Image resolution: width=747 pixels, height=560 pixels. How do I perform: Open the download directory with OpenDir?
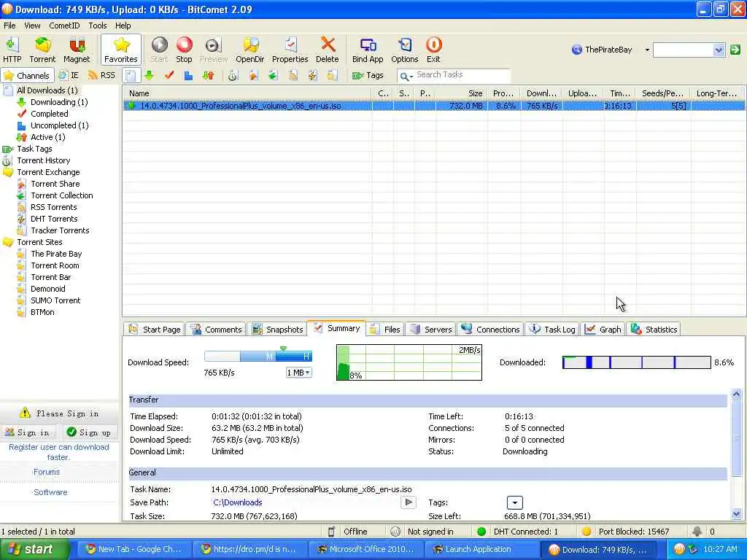[249, 50]
